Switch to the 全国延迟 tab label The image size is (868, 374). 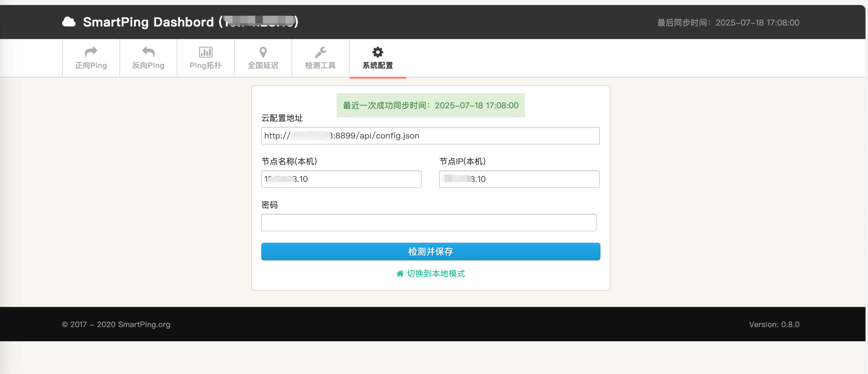pyautogui.click(x=263, y=65)
